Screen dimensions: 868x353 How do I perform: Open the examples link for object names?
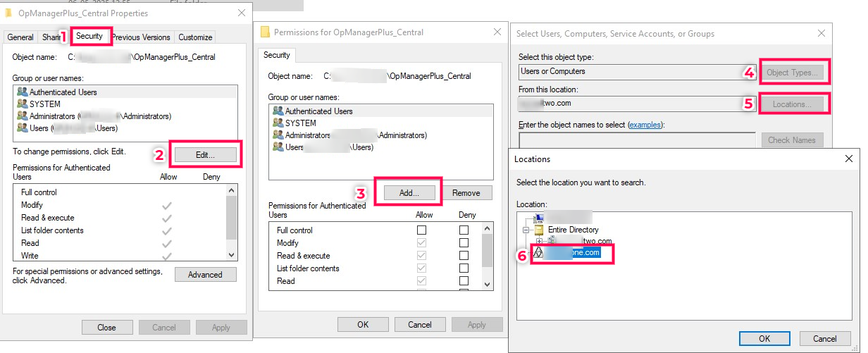[645, 125]
